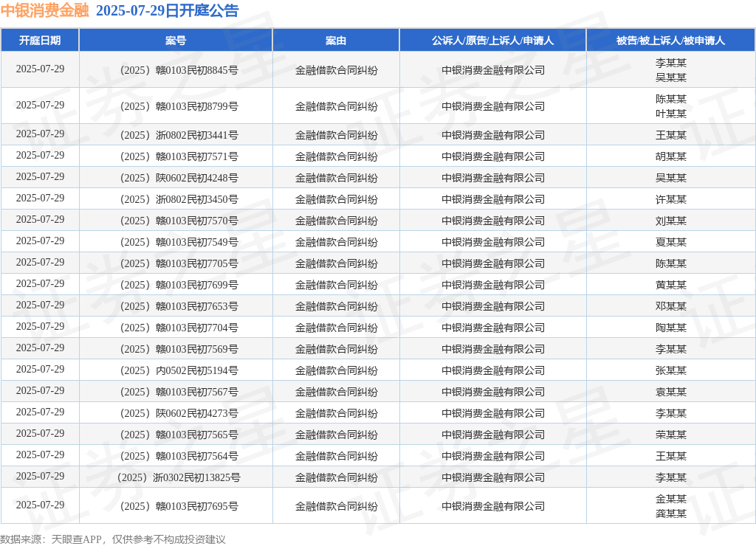Select the 2025-07-29日开庭公告 heading
Image resolution: width=756 pixels, height=546 pixels.
(x=168, y=10)
